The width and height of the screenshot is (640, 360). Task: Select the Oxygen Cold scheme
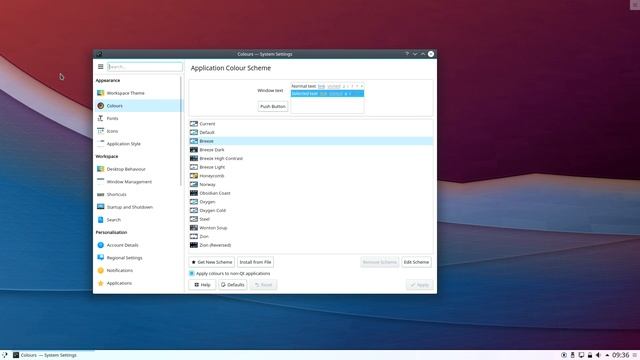coord(311,210)
